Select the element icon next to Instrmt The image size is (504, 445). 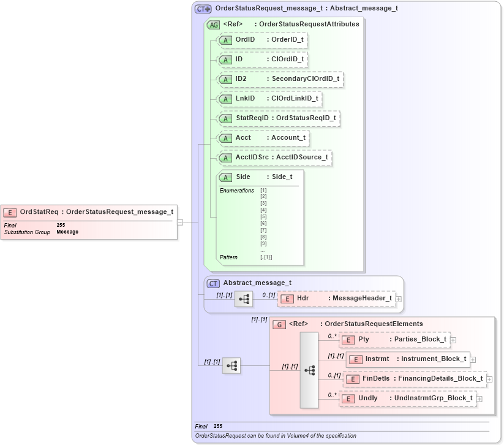[356, 359]
